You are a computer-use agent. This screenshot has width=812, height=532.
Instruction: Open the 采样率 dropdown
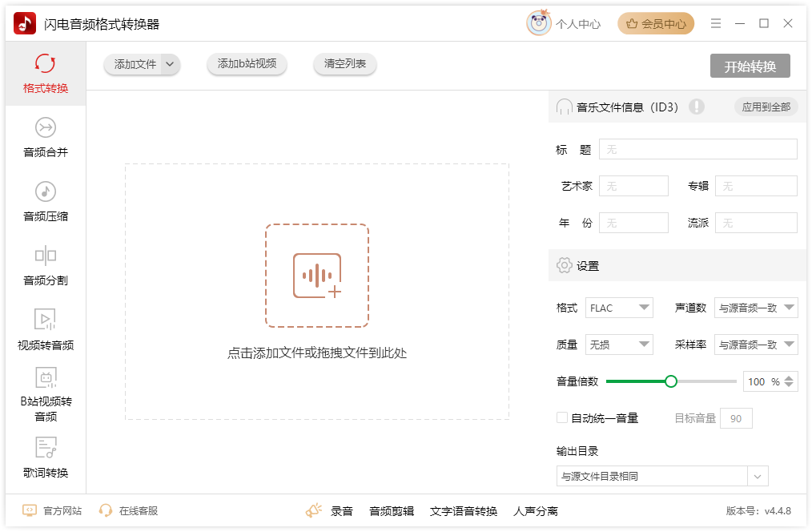point(756,345)
